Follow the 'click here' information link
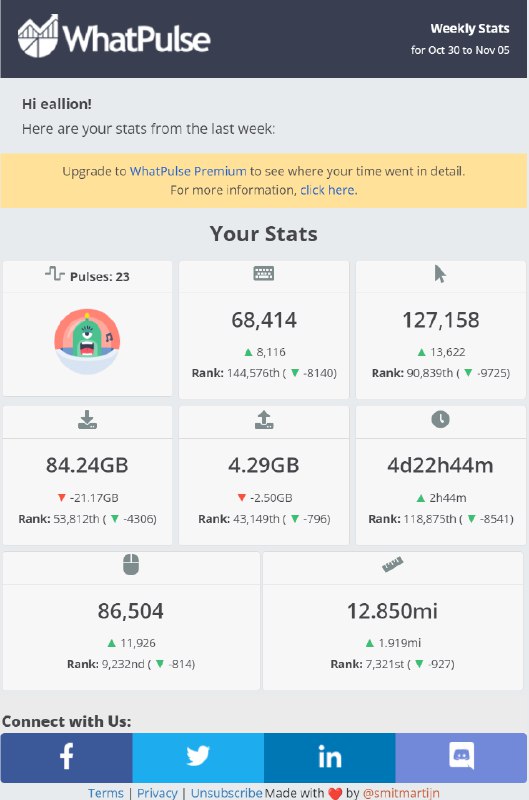 click(327, 190)
